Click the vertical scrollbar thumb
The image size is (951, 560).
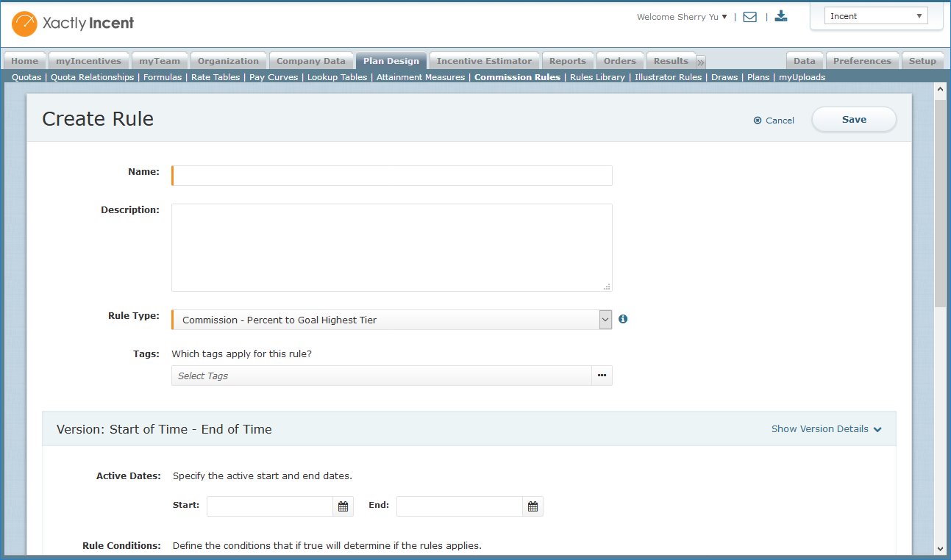[x=939, y=202]
